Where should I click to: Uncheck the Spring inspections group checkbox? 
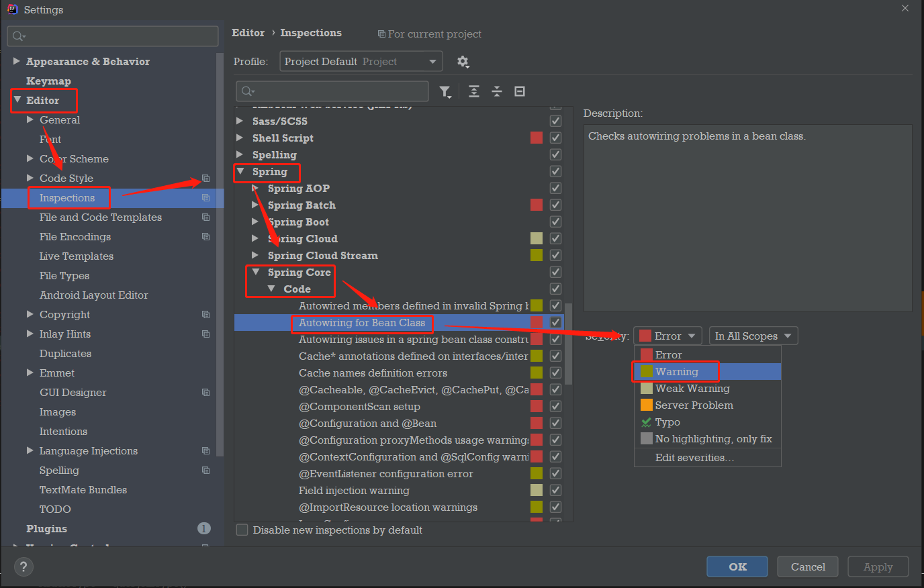click(x=555, y=171)
